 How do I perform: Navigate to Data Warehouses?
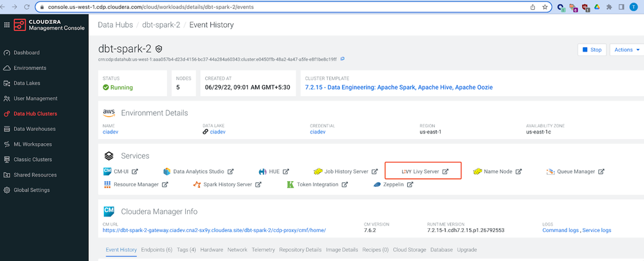[34, 129]
